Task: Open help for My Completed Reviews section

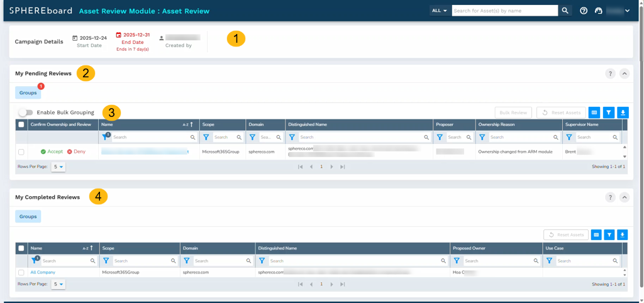Action: [x=610, y=197]
